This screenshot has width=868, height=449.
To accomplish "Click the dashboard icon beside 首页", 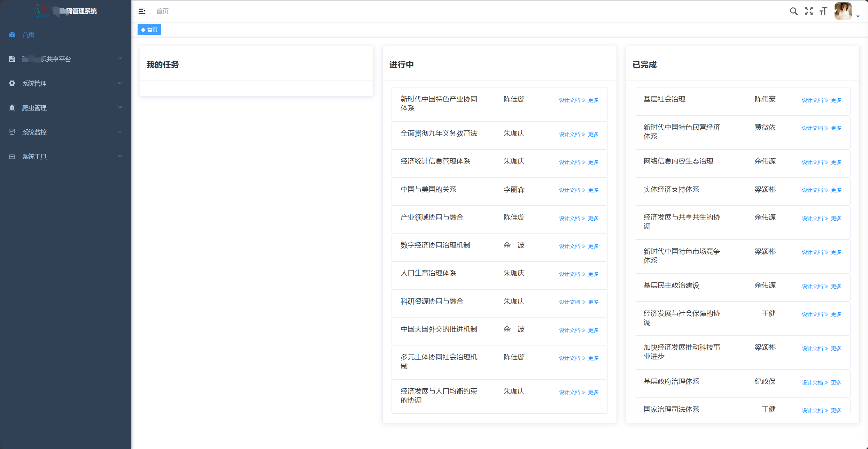I will point(12,35).
